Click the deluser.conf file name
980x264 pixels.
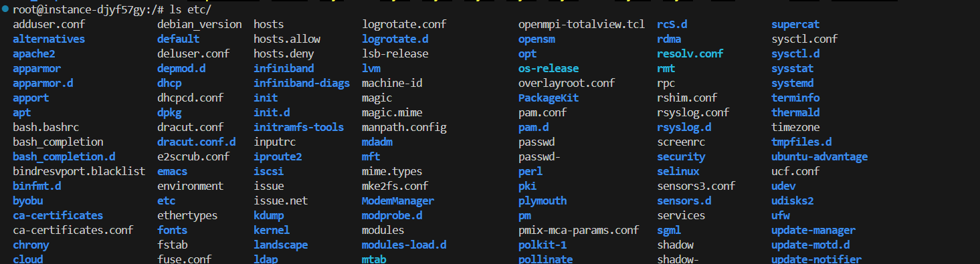(x=193, y=53)
